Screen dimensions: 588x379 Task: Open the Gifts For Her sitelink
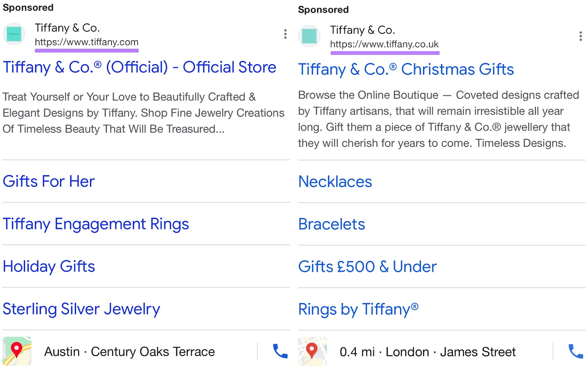[x=49, y=181]
